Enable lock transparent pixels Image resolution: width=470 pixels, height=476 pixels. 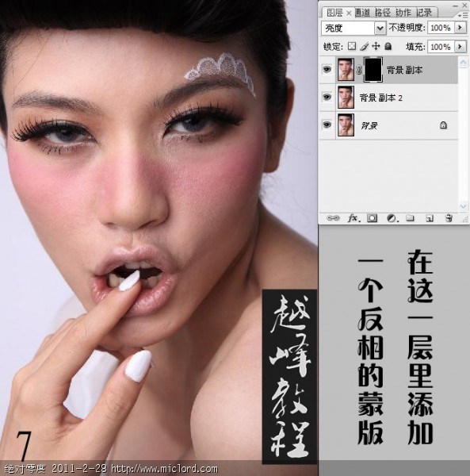pyautogui.click(x=352, y=46)
